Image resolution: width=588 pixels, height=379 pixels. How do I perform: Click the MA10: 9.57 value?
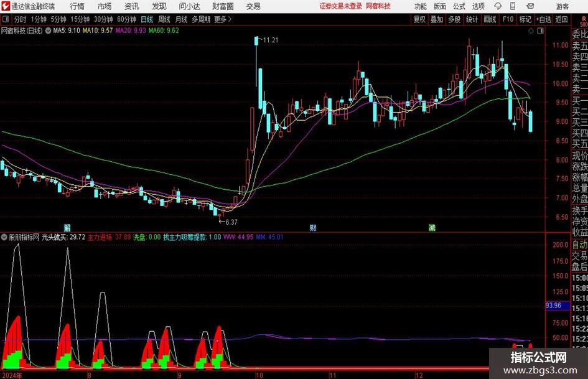98,30
